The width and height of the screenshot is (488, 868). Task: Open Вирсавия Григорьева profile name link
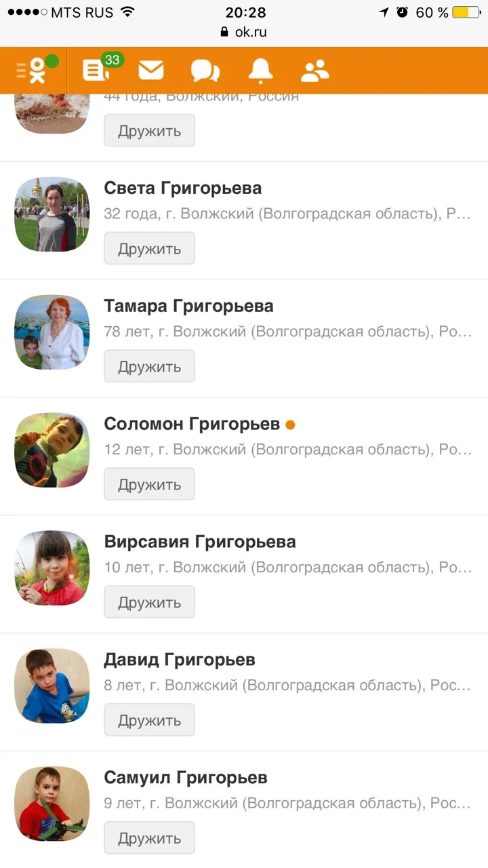(200, 542)
